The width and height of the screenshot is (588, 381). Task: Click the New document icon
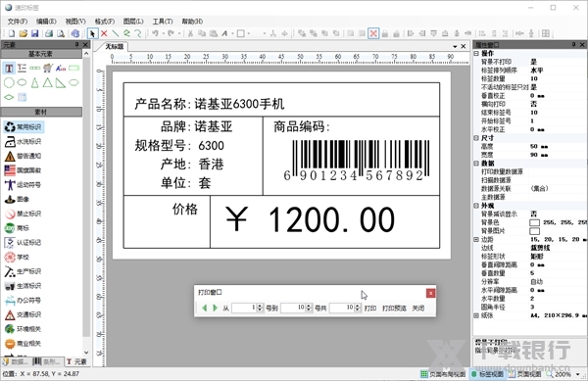coord(12,33)
